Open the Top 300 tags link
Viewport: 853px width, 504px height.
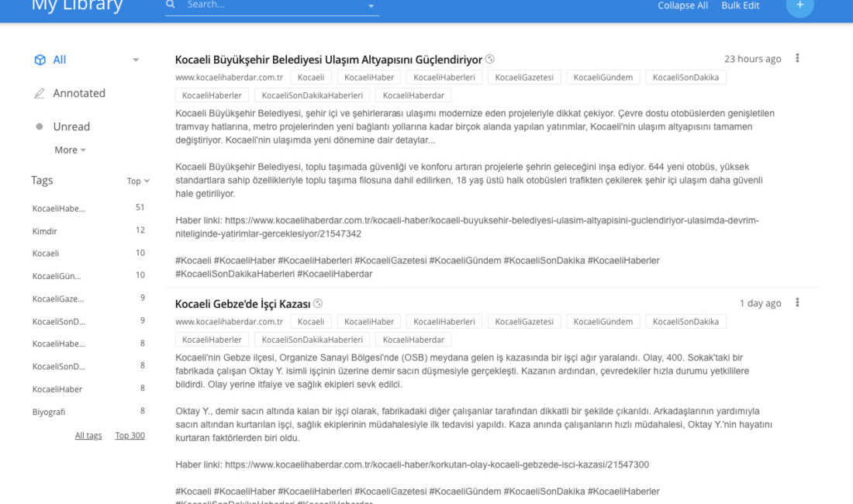(x=130, y=436)
